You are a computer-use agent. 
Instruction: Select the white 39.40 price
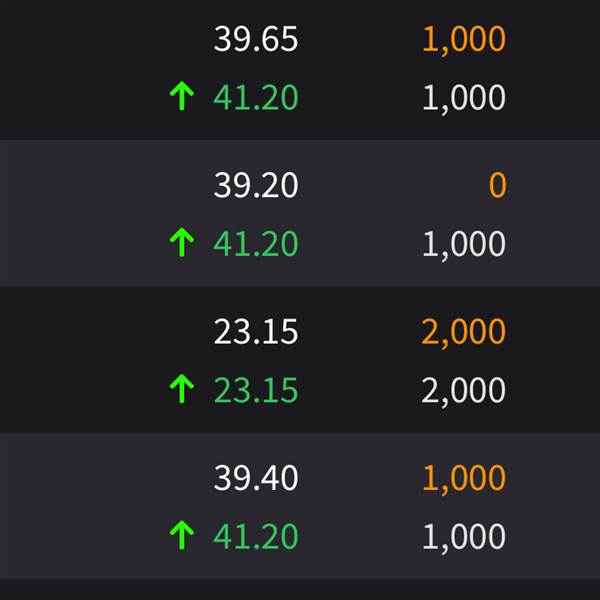(x=256, y=478)
